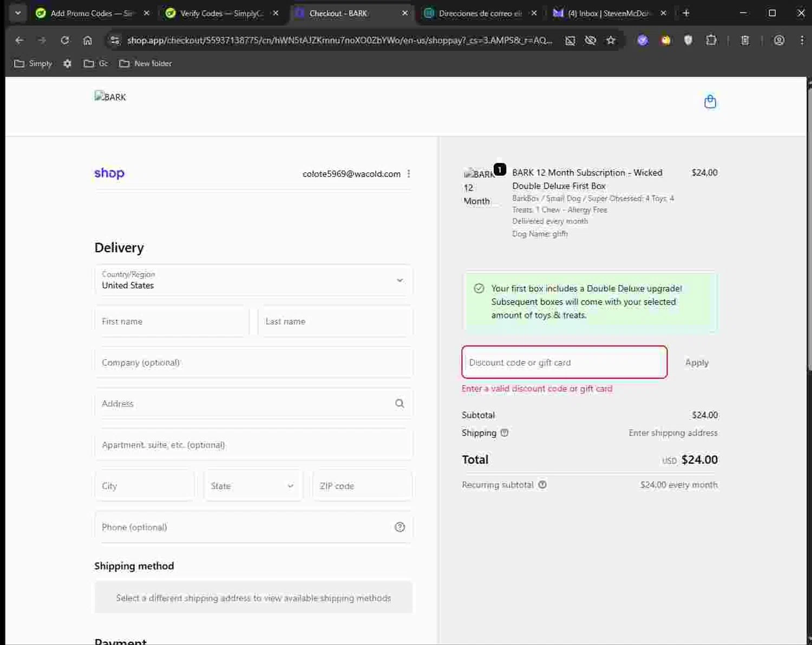The width and height of the screenshot is (812, 645).
Task: Show recurring subtotal info icon
Action: [x=542, y=485]
